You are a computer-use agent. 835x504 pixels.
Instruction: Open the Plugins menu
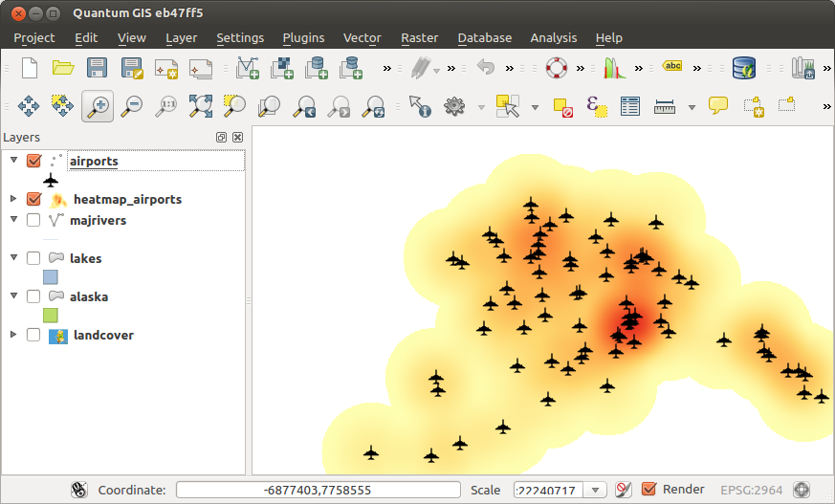click(303, 38)
